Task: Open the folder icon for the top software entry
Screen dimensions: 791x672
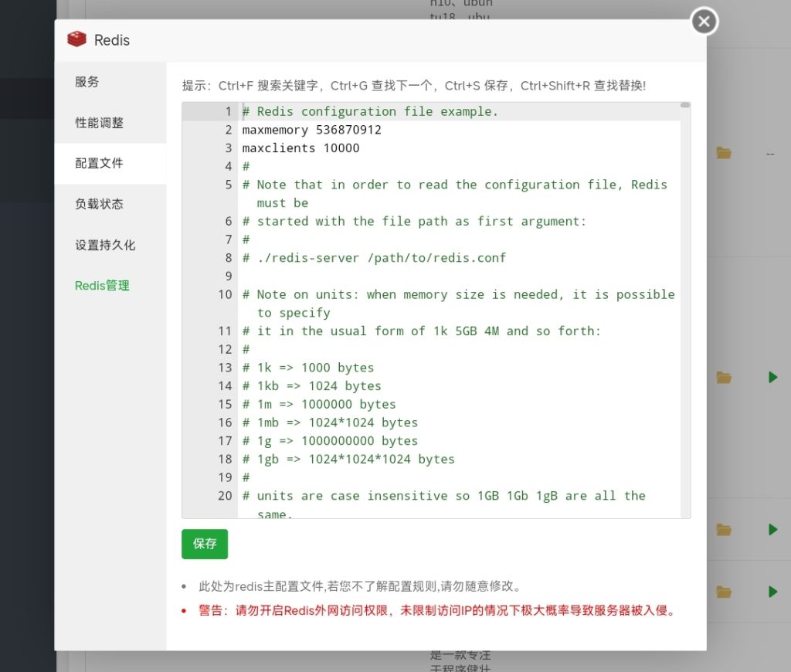Action: pyautogui.click(x=724, y=152)
